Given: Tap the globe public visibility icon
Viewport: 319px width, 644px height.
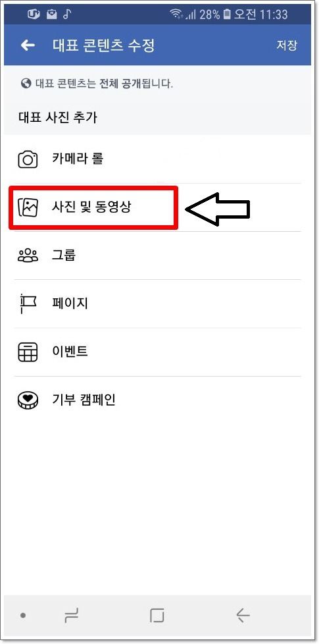Looking at the screenshot, I should 26,84.
